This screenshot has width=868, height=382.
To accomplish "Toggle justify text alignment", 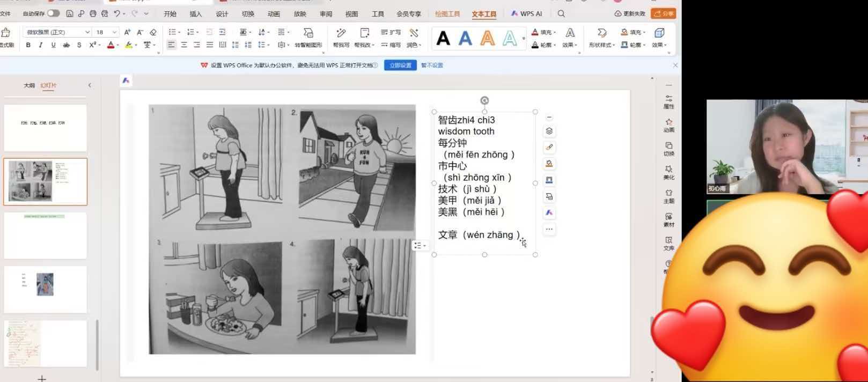I will (x=210, y=45).
